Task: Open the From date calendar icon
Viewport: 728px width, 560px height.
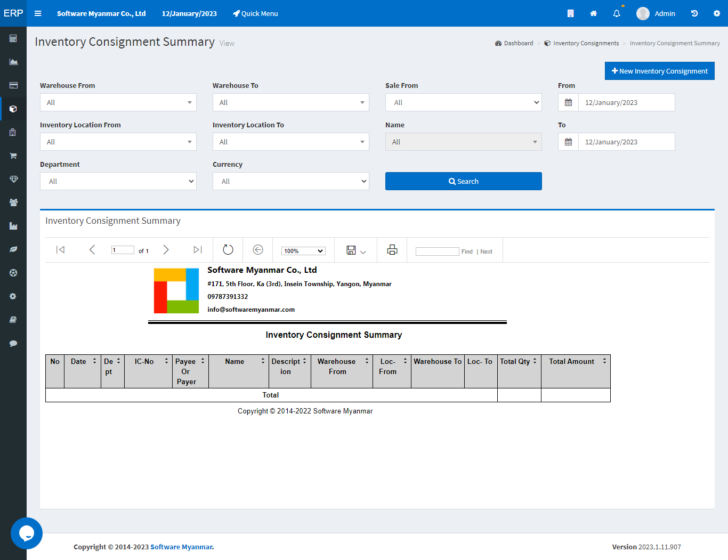Action: point(568,102)
